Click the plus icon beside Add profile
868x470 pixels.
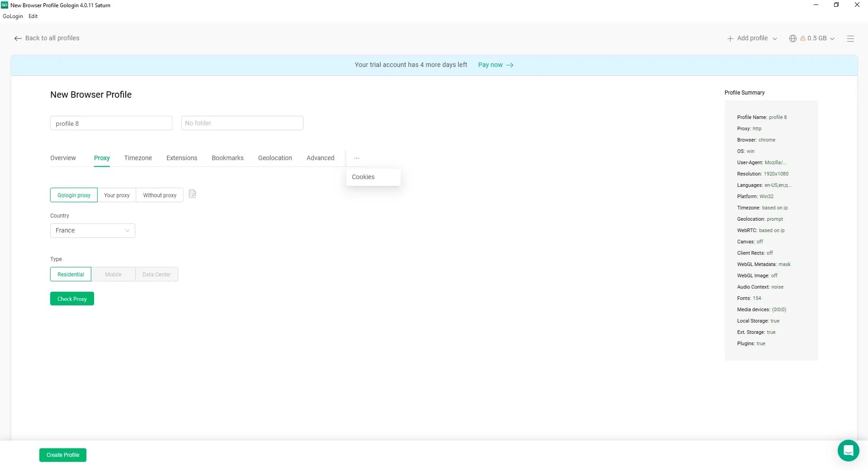click(730, 38)
